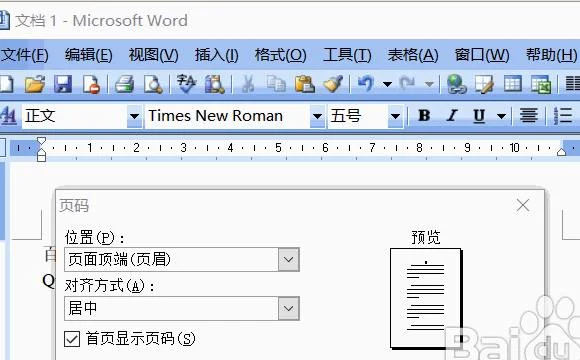Activate the Format Painter brush icon
This screenshot has width=580, height=360.
(333, 84)
